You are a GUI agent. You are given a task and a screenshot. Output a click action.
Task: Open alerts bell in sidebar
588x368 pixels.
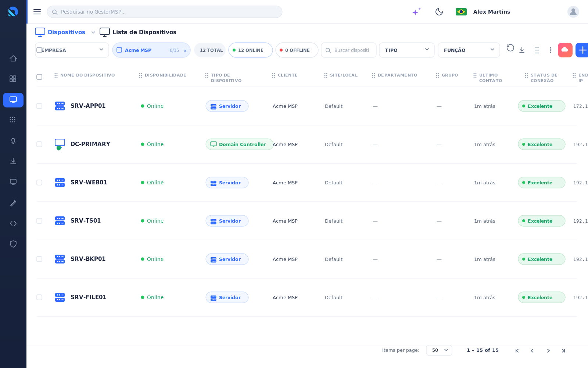click(13, 141)
